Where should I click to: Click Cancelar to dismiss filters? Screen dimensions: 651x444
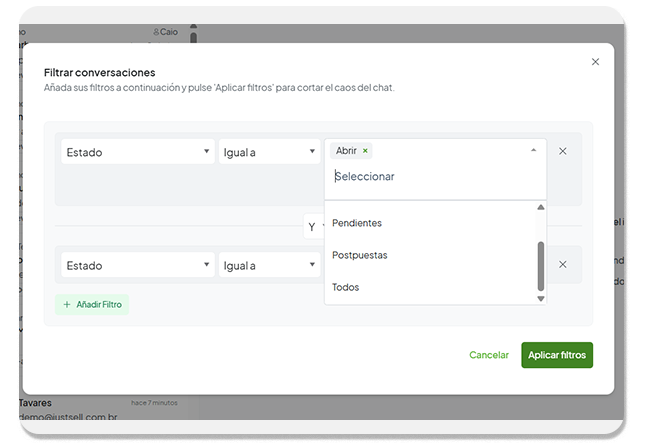pos(489,355)
